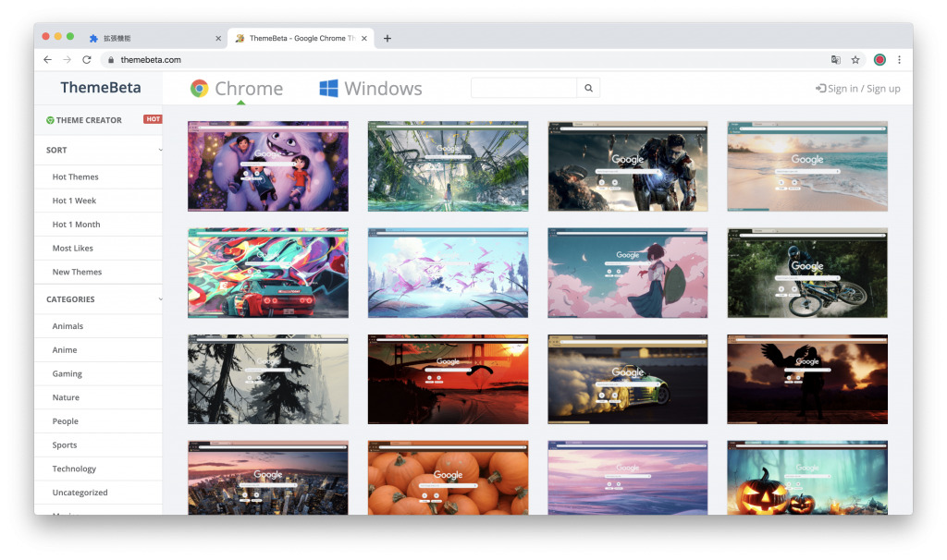This screenshot has width=947, height=560.
Task: Open the translate page icon
Action: coord(836,60)
